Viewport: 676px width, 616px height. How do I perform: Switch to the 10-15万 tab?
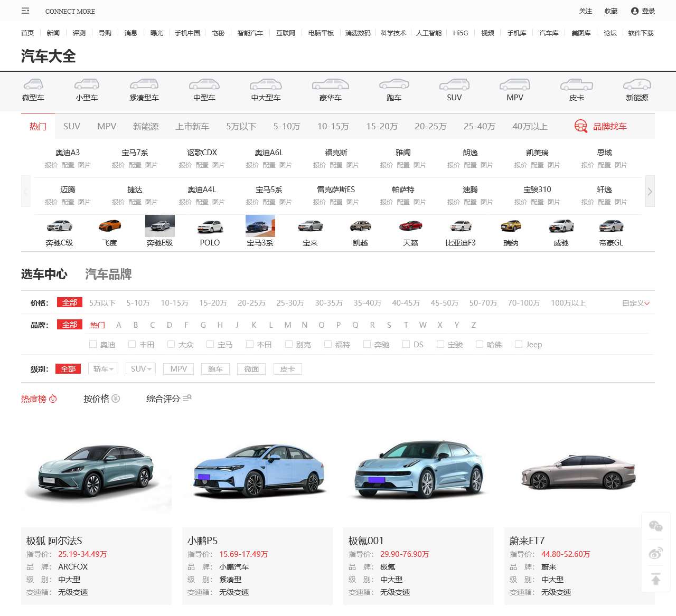click(333, 126)
